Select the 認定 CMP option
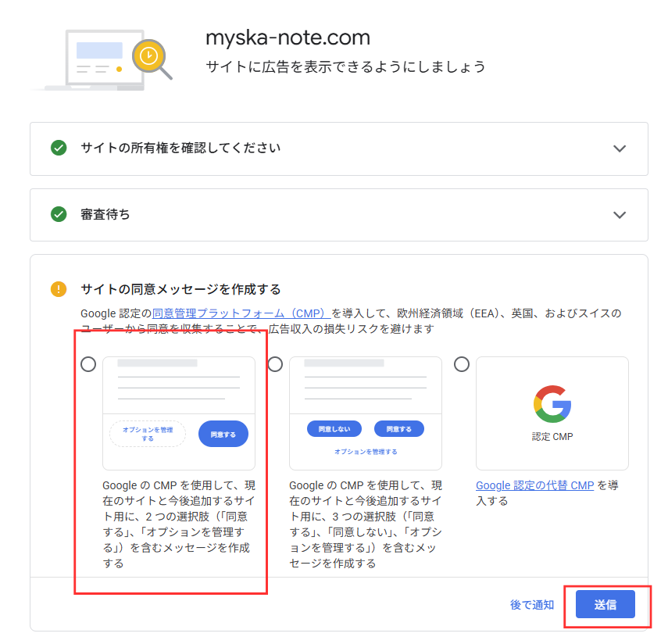Viewport: 668px width, 644px height. point(462,363)
